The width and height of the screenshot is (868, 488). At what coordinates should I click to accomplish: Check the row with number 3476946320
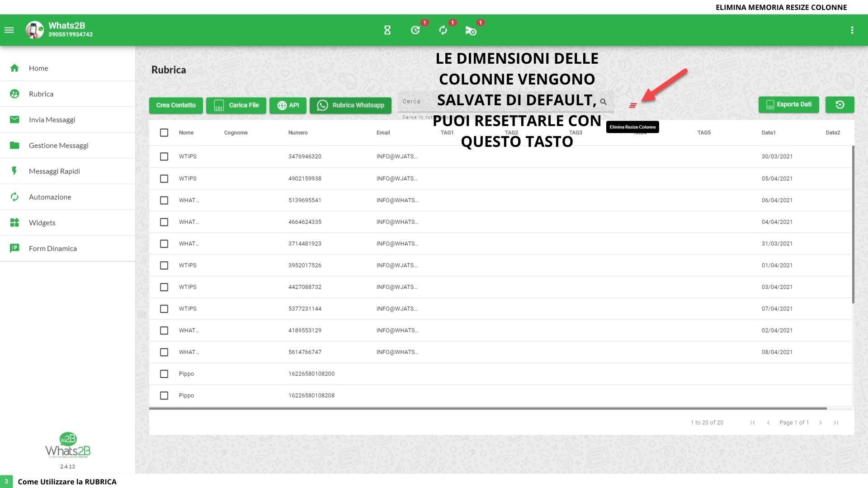tap(164, 156)
